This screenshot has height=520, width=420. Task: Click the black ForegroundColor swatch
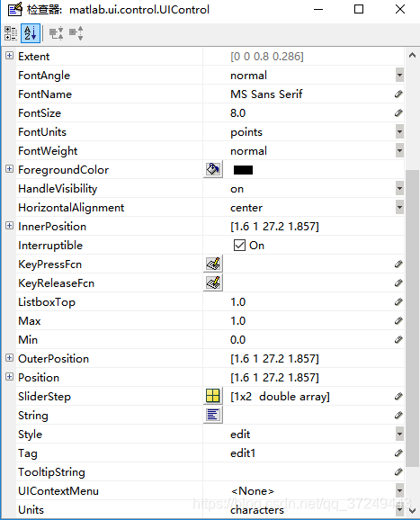point(243,170)
